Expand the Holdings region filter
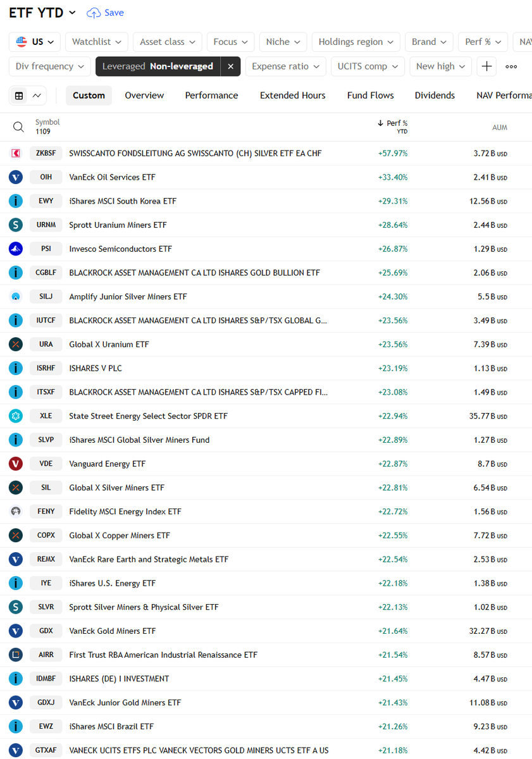Screen dimensions: 532x759 (356, 42)
